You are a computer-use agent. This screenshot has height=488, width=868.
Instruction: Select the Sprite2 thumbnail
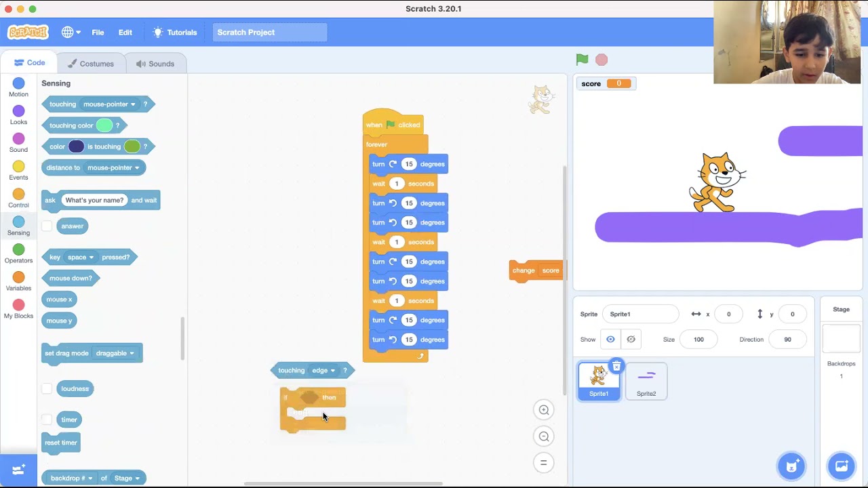(646, 382)
